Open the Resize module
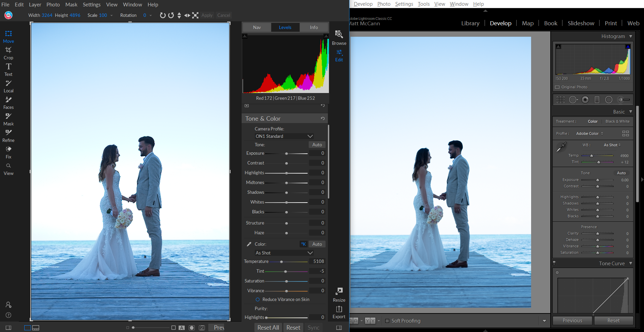The image size is (644, 332). tap(339, 295)
